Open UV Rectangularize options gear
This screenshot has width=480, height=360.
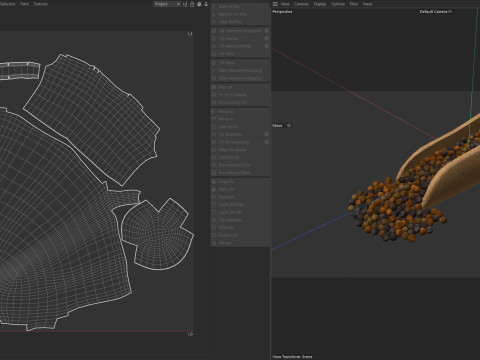(x=267, y=142)
